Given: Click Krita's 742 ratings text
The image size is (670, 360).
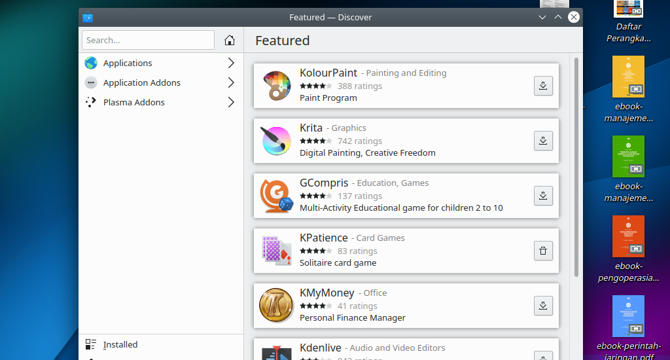Looking at the screenshot, I should 360,141.
